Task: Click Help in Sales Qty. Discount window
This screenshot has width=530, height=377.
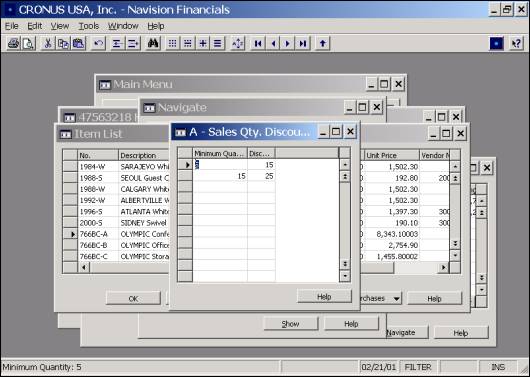Action: (x=324, y=297)
